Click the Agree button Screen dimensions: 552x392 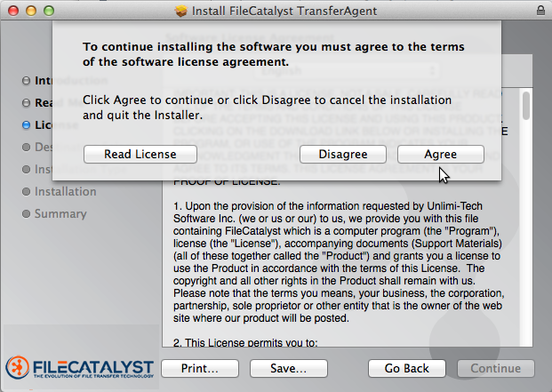click(440, 154)
